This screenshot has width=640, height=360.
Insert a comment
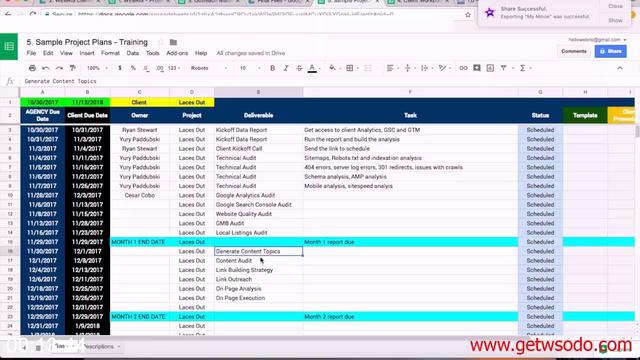pyautogui.click(x=477, y=68)
